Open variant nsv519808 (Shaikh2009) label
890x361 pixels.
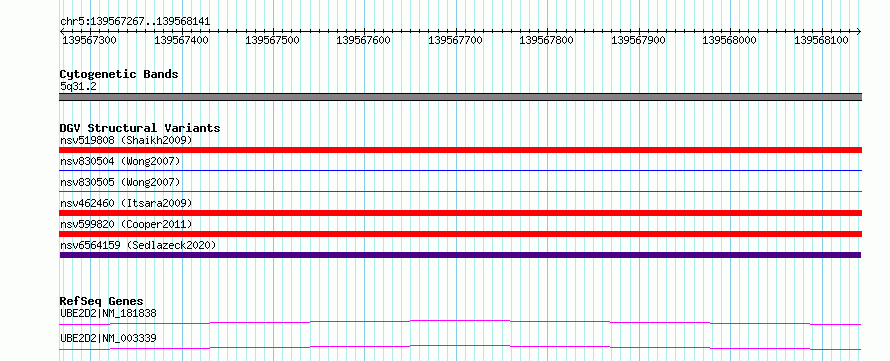point(126,140)
